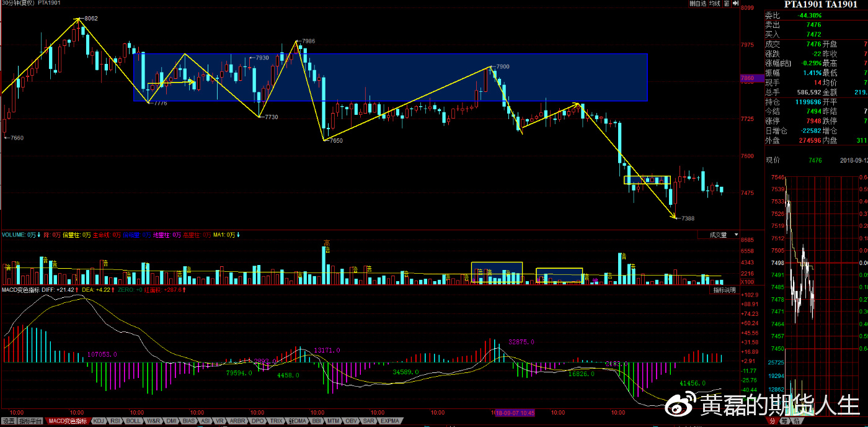Click the 买入 price 7472
868x427 pixels.
tap(813, 34)
